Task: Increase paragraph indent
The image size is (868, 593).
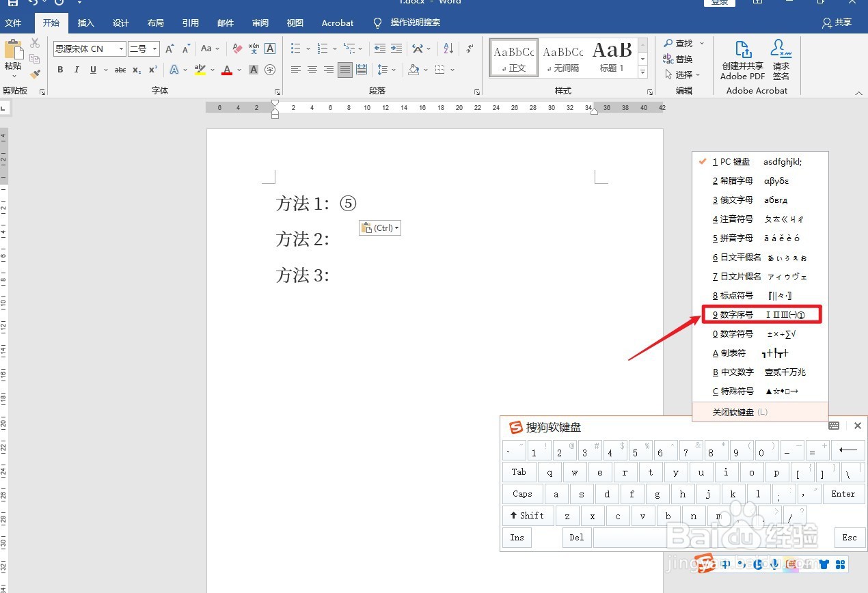Action: [x=396, y=49]
